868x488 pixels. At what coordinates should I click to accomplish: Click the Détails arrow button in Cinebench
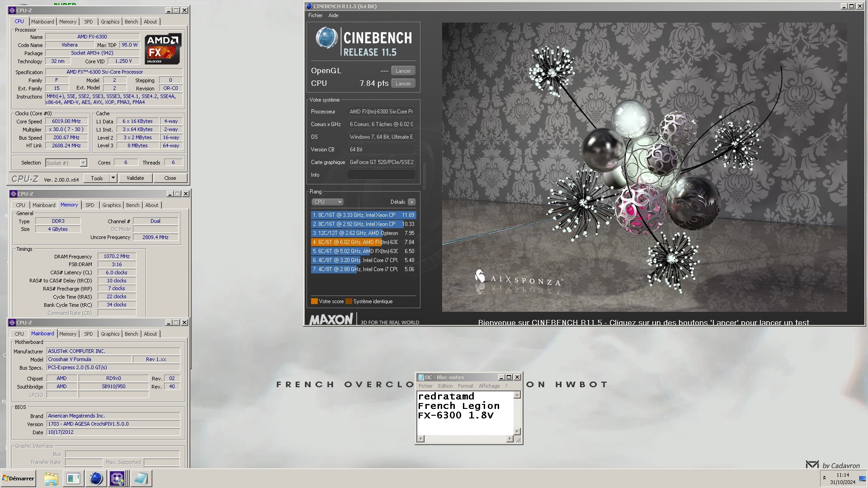tap(411, 202)
